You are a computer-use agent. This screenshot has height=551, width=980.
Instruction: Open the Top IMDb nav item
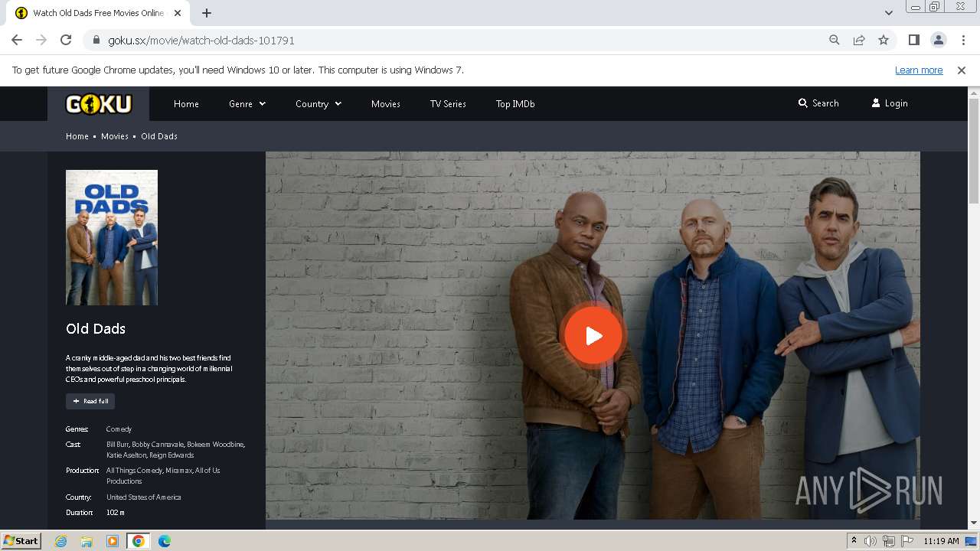[x=515, y=103]
